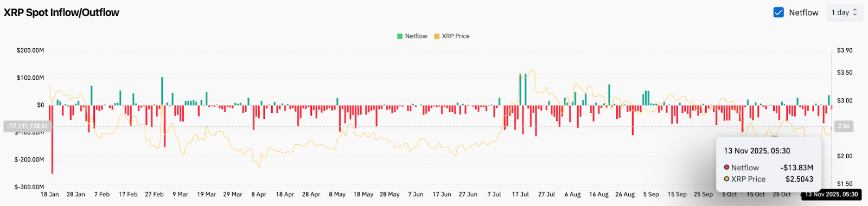Click the $0 left axis value

pos(41,105)
